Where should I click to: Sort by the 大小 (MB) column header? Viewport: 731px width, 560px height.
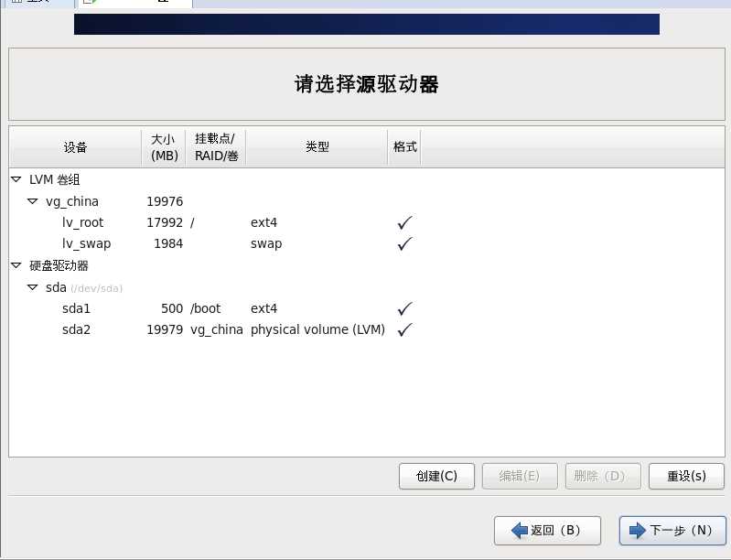164,147
